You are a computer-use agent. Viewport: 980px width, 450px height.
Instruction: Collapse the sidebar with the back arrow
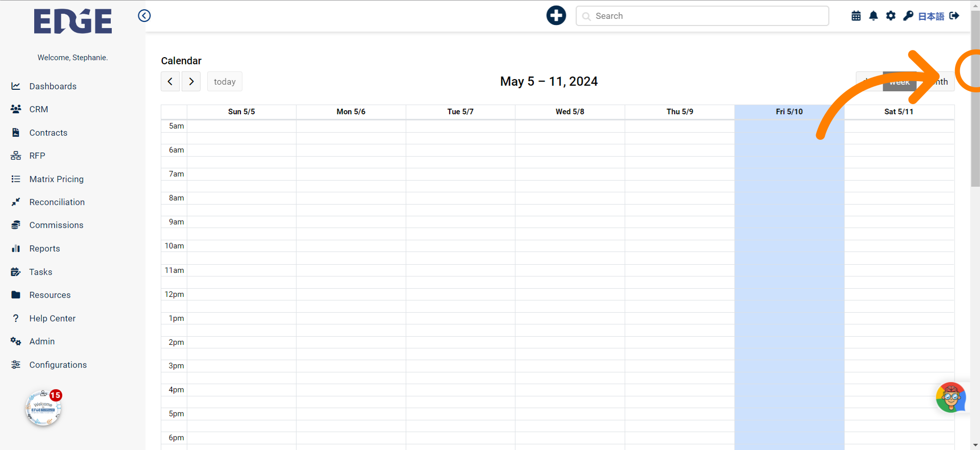point(144,16)
